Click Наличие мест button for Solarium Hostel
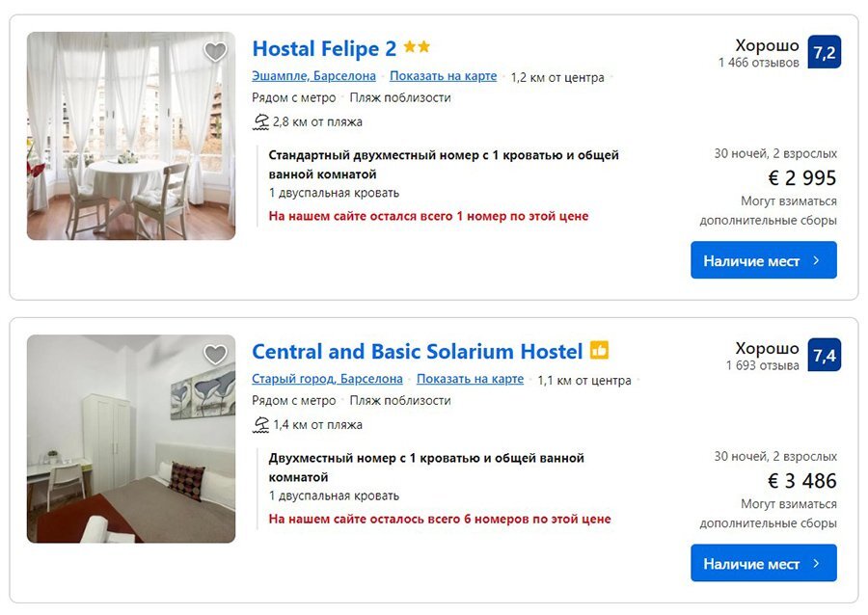This screenshot has width=868, height=615. [x=763, y=563]
